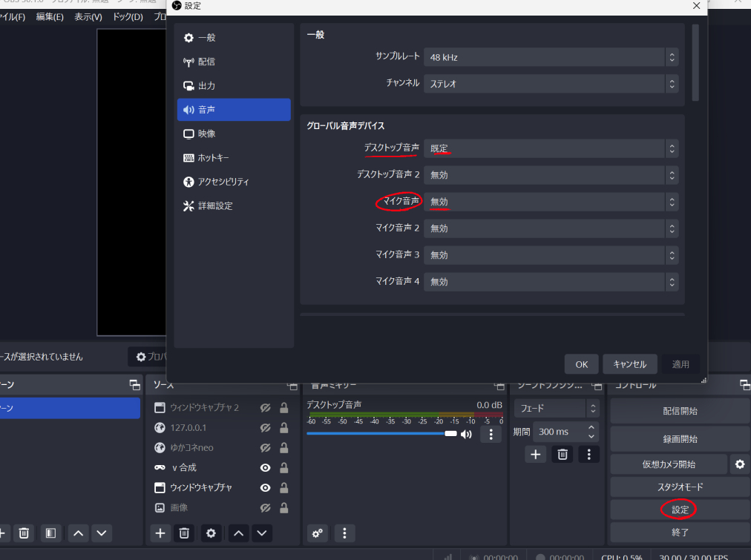
Task: Open the 映像 settings category
Action: click(x=234, y=134)
